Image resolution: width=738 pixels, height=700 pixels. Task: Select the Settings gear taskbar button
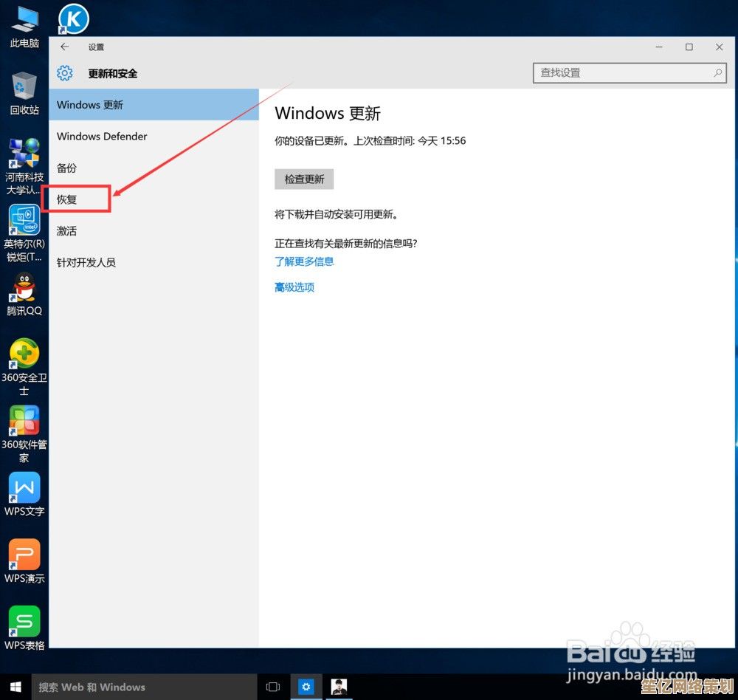pos(306,687)
